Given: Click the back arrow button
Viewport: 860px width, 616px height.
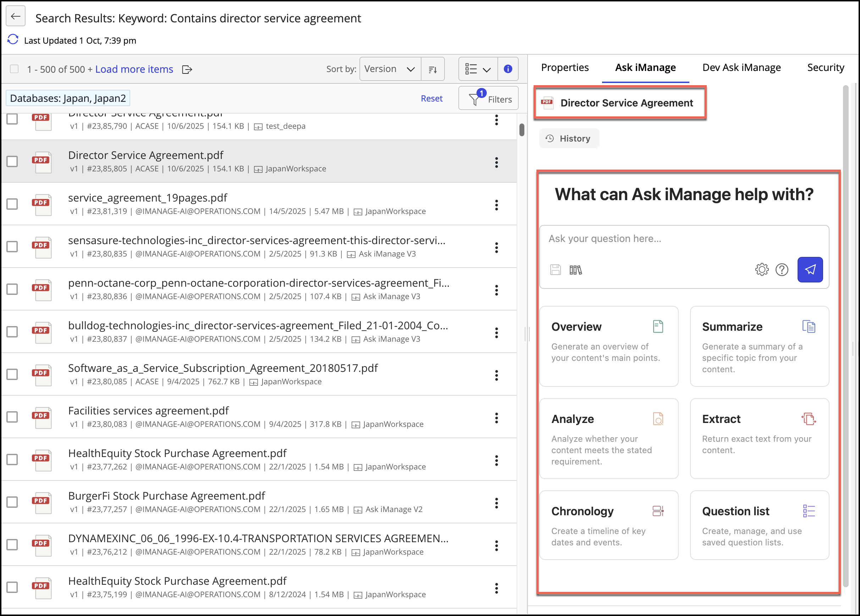Looking at the screenshot, I should (x=16, y=16).
